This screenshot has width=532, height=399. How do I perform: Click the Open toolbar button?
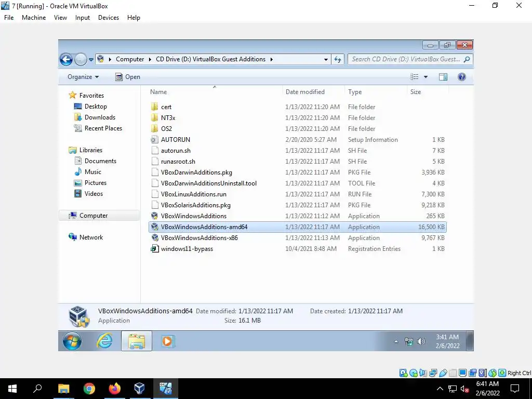[128, 77]
